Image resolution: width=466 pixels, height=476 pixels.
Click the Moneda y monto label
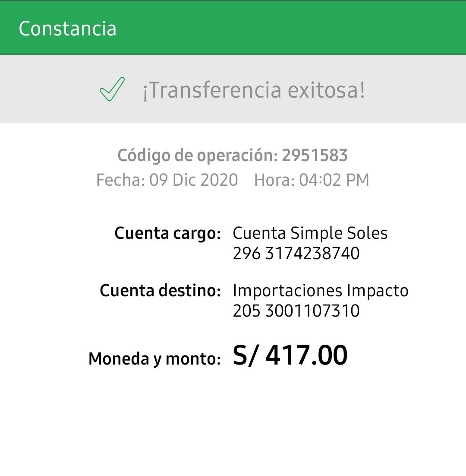[154, 359]
